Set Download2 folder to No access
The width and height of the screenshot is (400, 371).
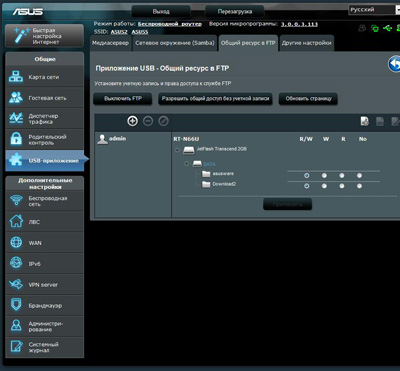[359, 186]
